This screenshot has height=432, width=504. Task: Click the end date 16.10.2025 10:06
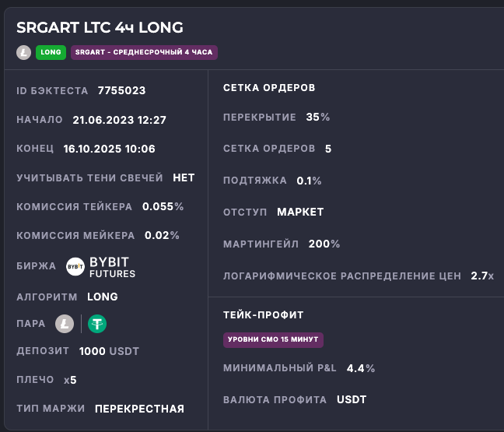[x=109, y=149]
